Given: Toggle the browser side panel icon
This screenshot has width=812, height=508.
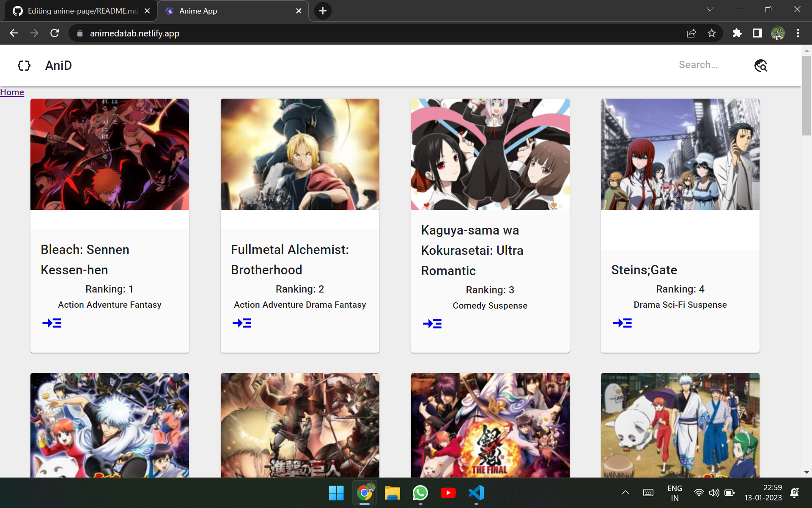Looking at the screenshot, I should 757,33.
